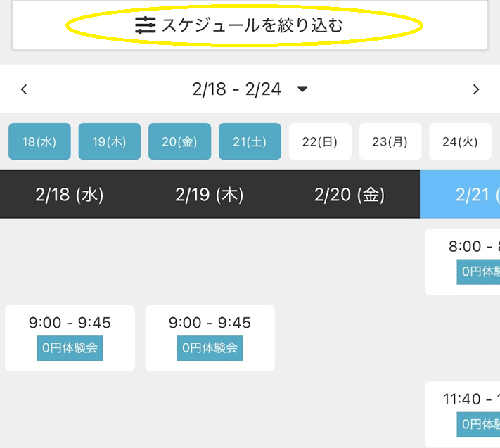The width and height of the screenshot is (500, 448).
Task: Open the 8:00 Saturday class slot
Action: (463, 262)
